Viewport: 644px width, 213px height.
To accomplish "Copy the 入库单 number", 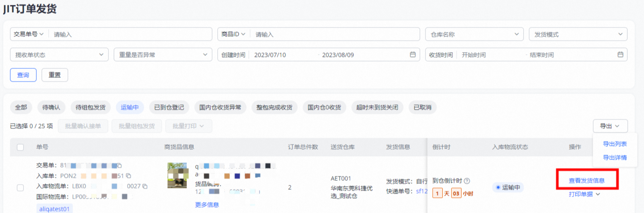I will coord(128,175).
